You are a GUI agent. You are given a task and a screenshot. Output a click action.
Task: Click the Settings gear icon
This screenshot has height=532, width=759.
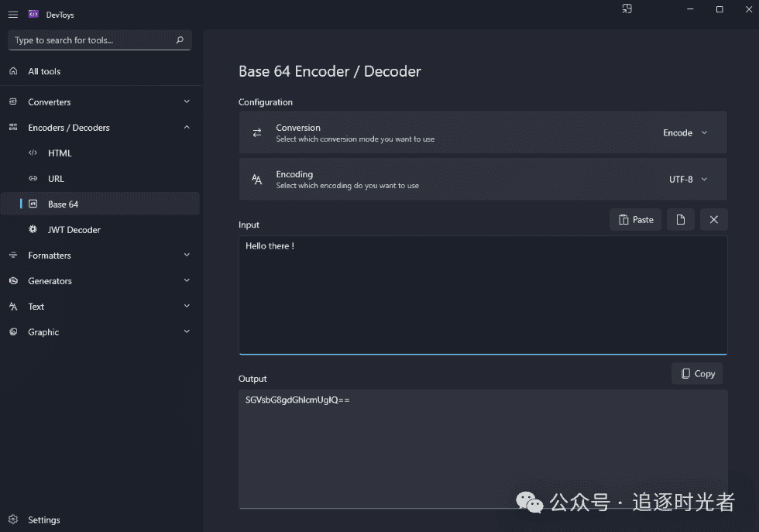(x=13, y=520)
